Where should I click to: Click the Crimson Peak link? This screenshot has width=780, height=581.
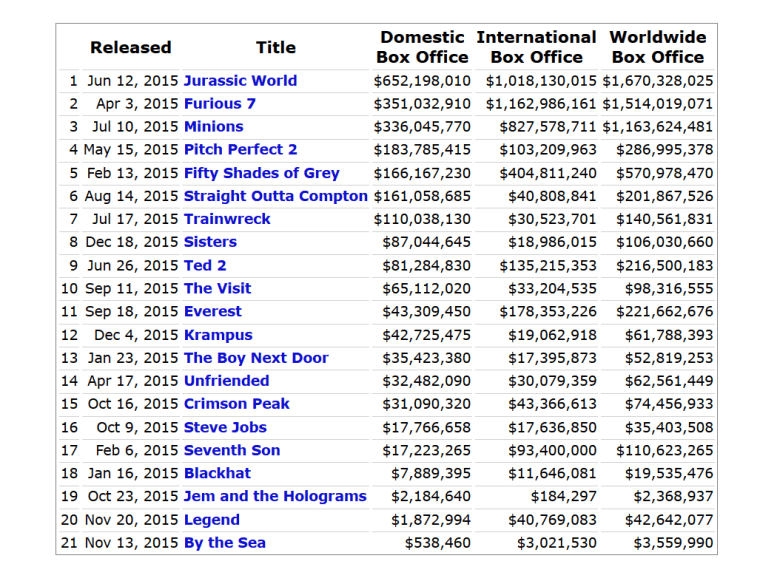(236, 404)
